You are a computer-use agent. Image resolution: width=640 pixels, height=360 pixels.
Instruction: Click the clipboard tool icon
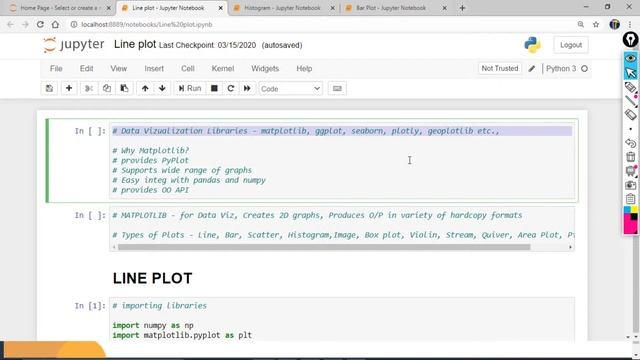[631, 199]
